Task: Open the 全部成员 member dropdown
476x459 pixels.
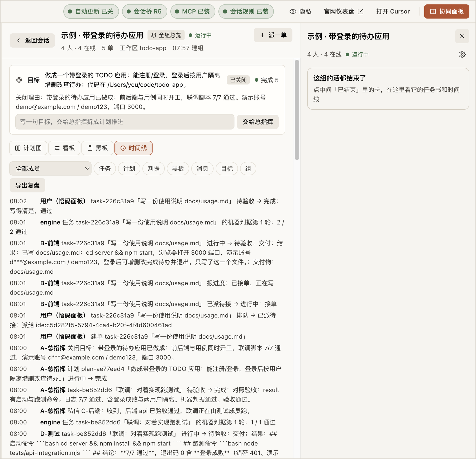Action: pyautogui.click(x=50, y=168)
